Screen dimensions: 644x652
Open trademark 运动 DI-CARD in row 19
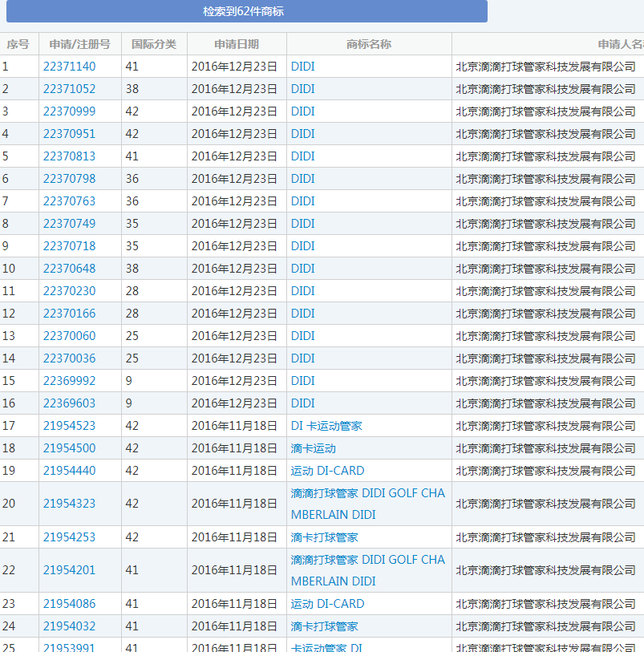(327, 471)
